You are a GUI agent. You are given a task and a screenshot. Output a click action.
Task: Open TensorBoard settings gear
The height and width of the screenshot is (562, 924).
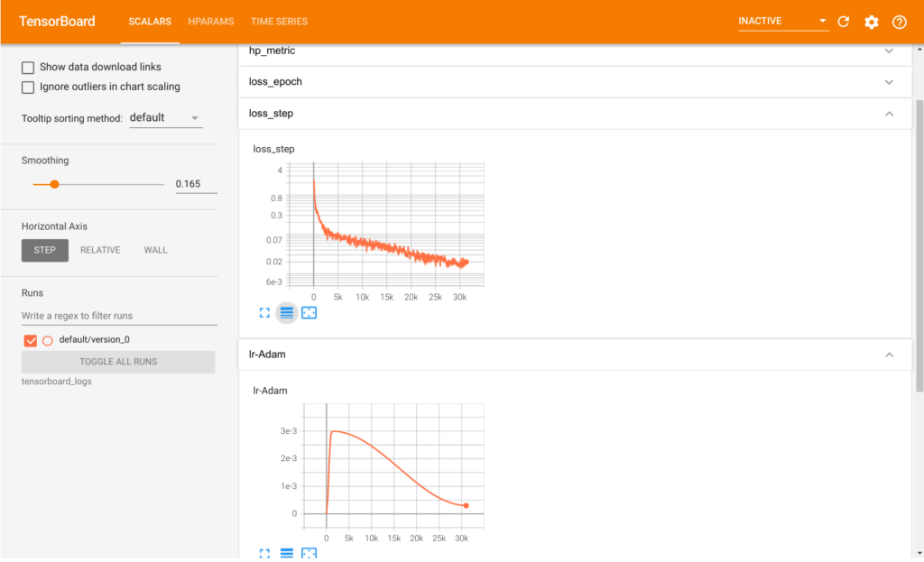point(871,22)
